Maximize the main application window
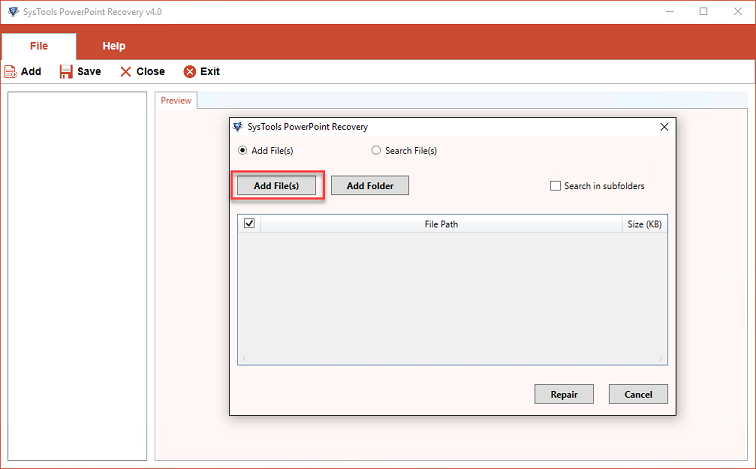Screen dimensions: 756x469 (703, 12)
